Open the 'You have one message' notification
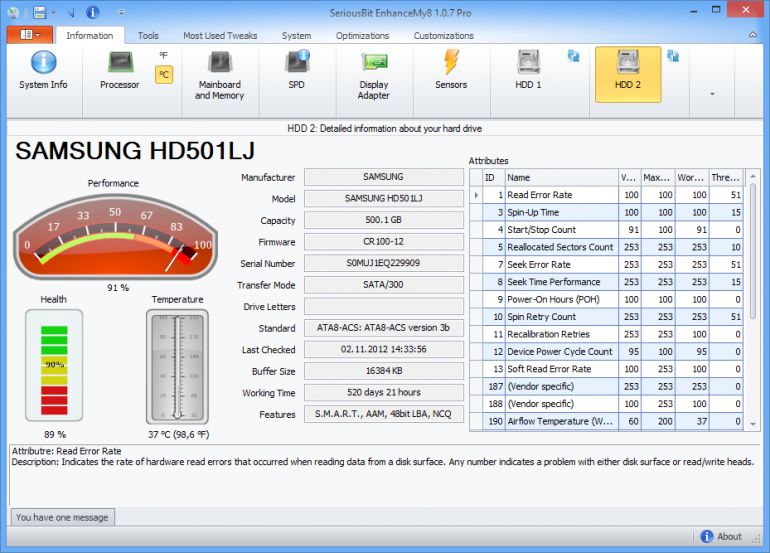The width and height of the screenshot is (770, 553). (62, 517)
